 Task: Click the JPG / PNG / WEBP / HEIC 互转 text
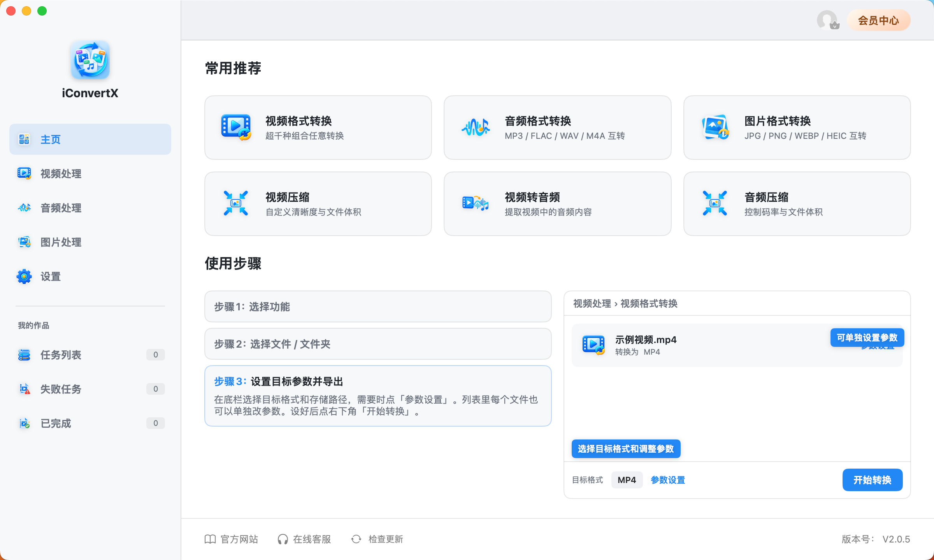[805, 136]
